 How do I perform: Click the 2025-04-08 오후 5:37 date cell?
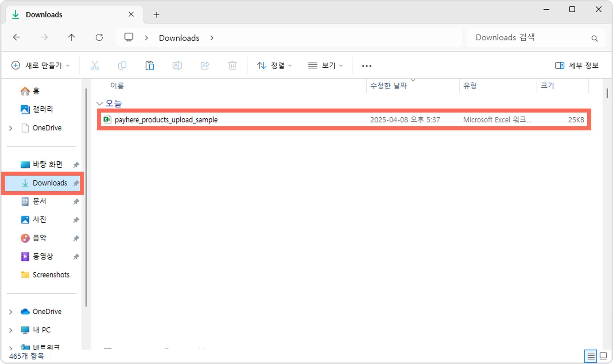(x=405, y=120)
